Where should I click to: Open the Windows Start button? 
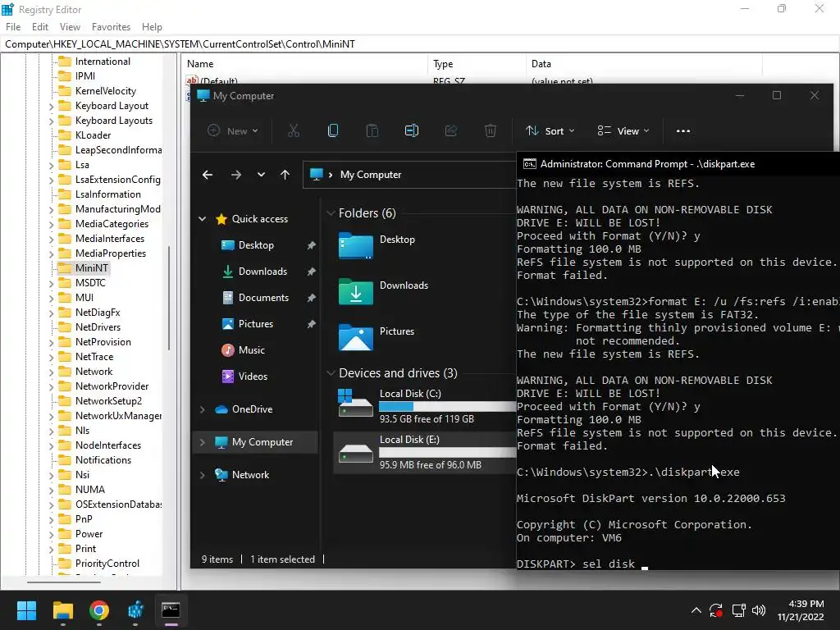pyautogui.click(x=26, y=610)
